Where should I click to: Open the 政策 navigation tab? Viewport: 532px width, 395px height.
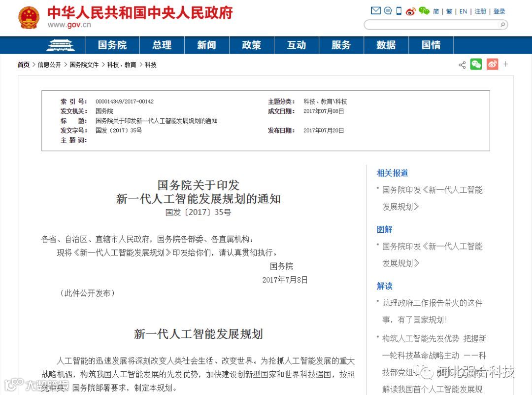[251, 45]
